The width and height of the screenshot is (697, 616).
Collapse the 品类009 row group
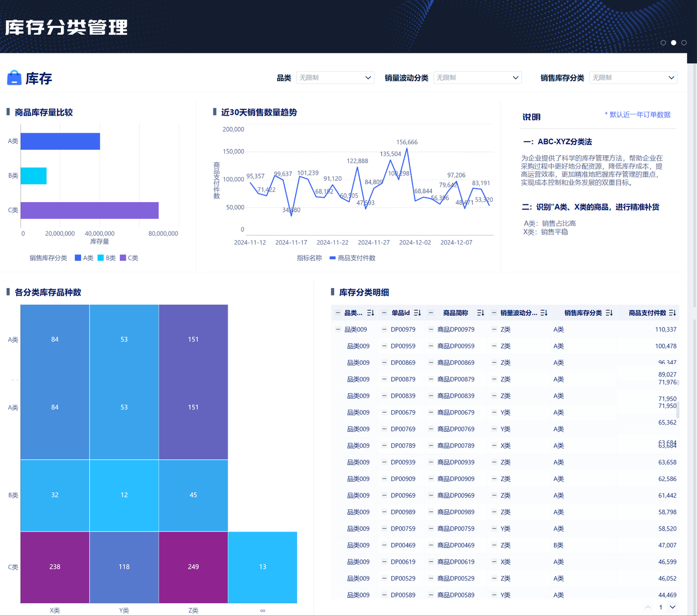338,330
